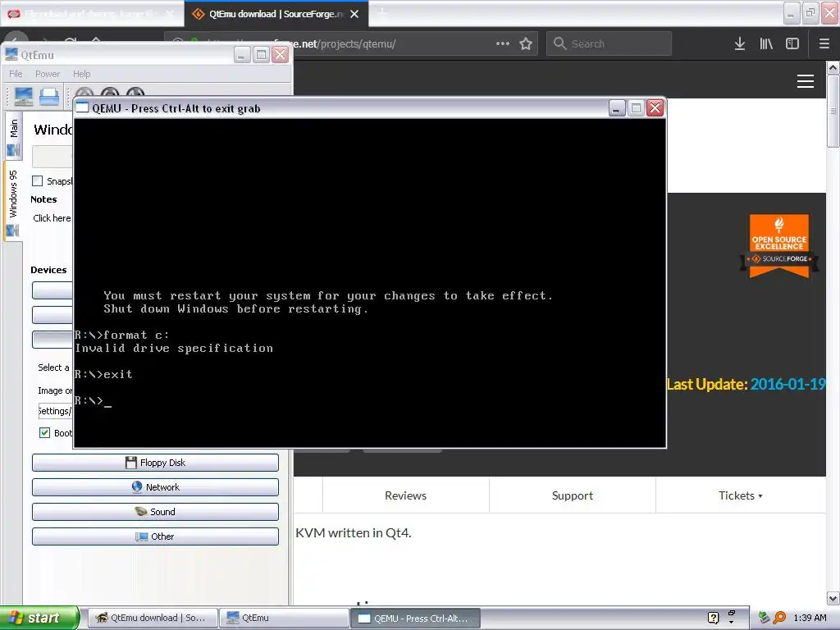Image resolution: width=840 pixels, height=630 pixels.
Task: Open the Reviews tab on SourceForge page
Action: (405, 495)
